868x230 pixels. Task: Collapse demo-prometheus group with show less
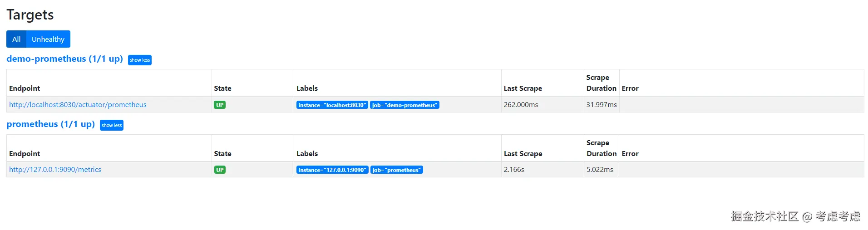tap(140, 60)
